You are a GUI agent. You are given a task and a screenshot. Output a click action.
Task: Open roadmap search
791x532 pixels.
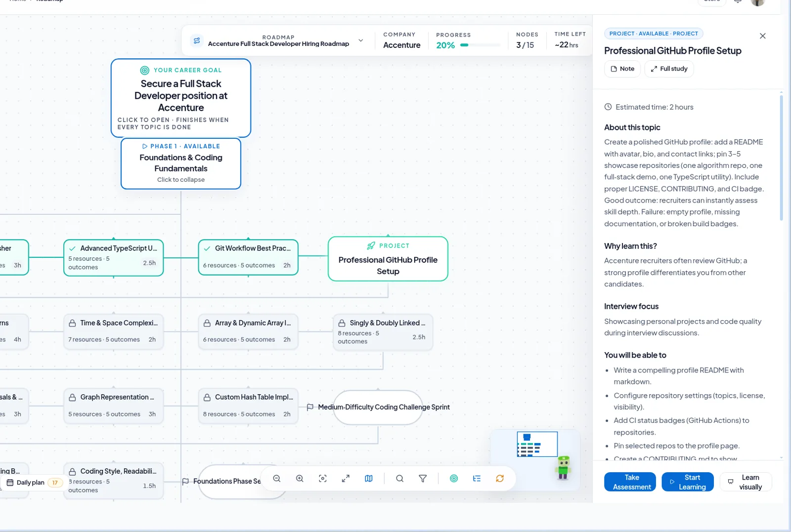[x=400, y=479]
